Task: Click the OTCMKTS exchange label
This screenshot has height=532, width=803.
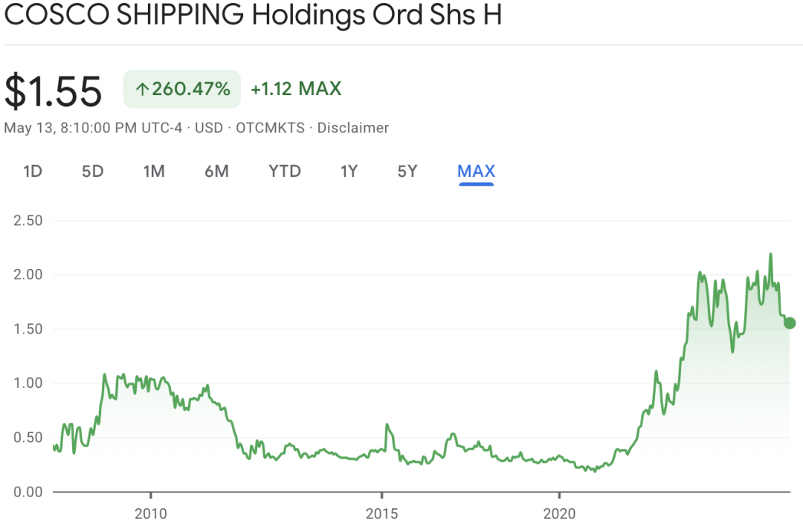Action: [x=270, y=128]
